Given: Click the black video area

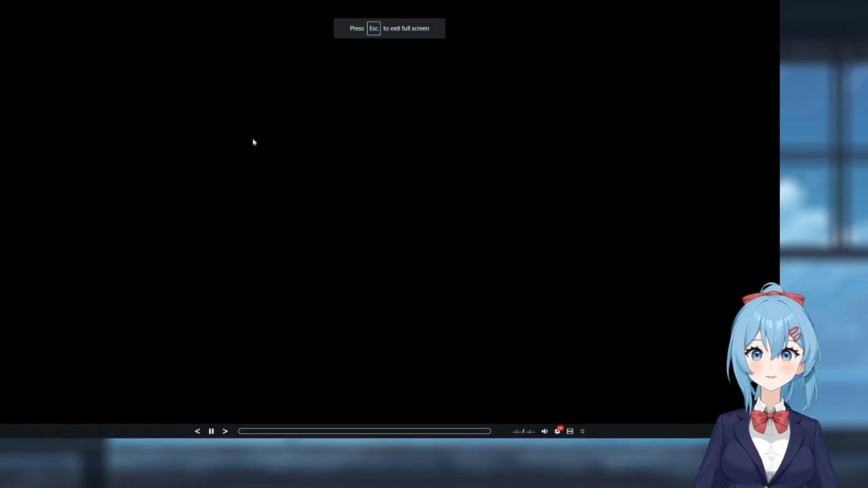Looking at the screenshot, I should (389, 224).
